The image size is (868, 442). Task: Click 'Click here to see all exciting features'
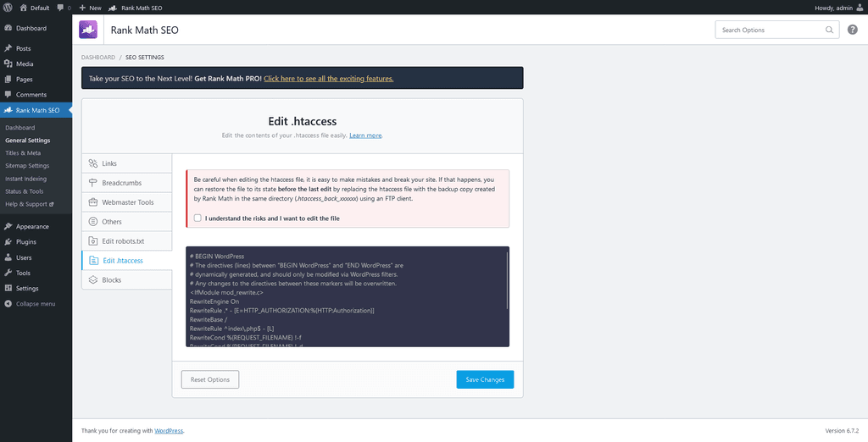(x=328, y=79)
